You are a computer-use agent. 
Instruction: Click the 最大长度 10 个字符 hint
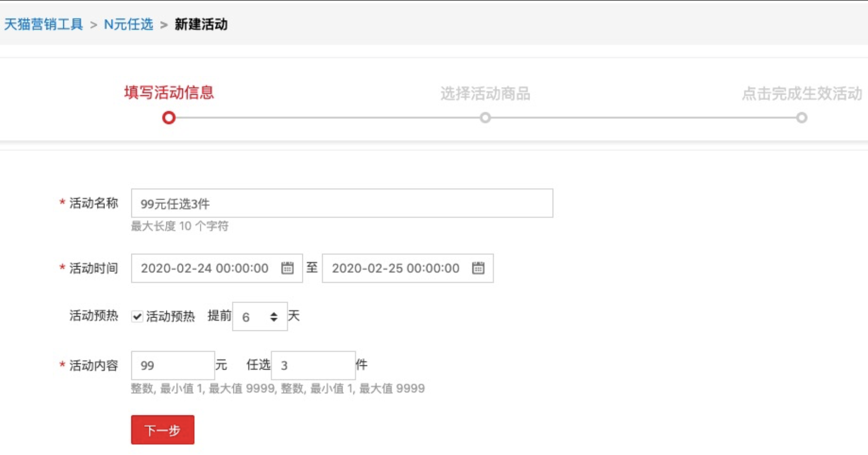(180, 226)
